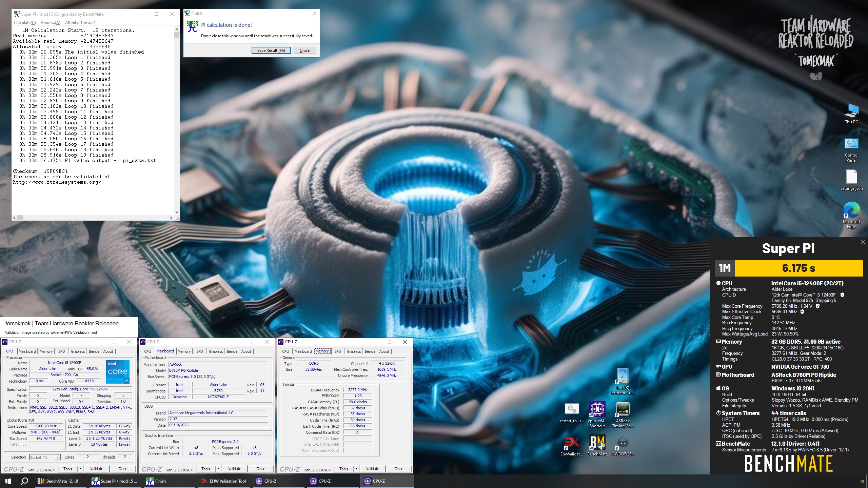Switch to EHW Validation Tool taskbar item
Image resolution: width=868 pixels, height=488 pixels.
point(223,481)
